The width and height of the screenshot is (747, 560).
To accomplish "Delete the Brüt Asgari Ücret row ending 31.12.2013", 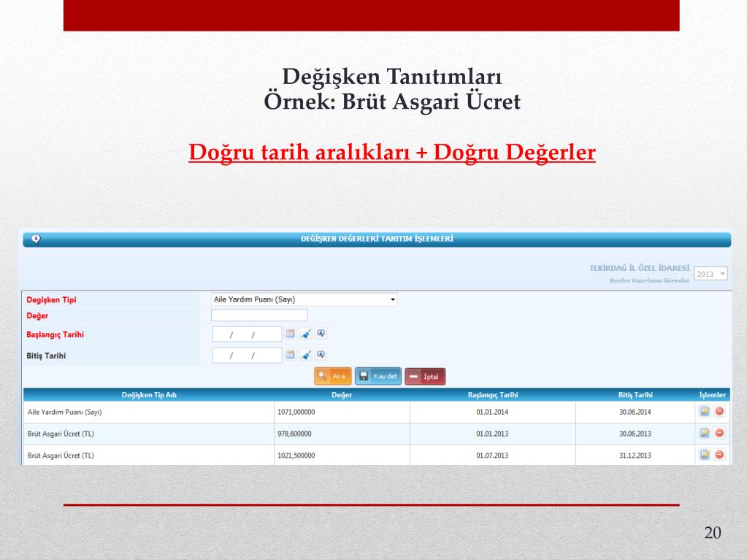I will tap(719, 454).
